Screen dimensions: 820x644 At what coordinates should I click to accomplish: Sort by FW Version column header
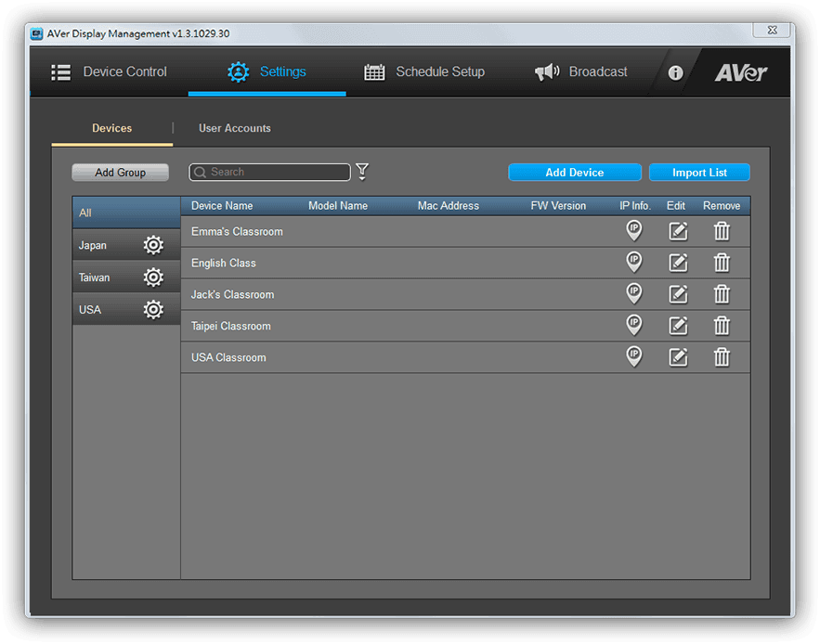coord(558,206)
